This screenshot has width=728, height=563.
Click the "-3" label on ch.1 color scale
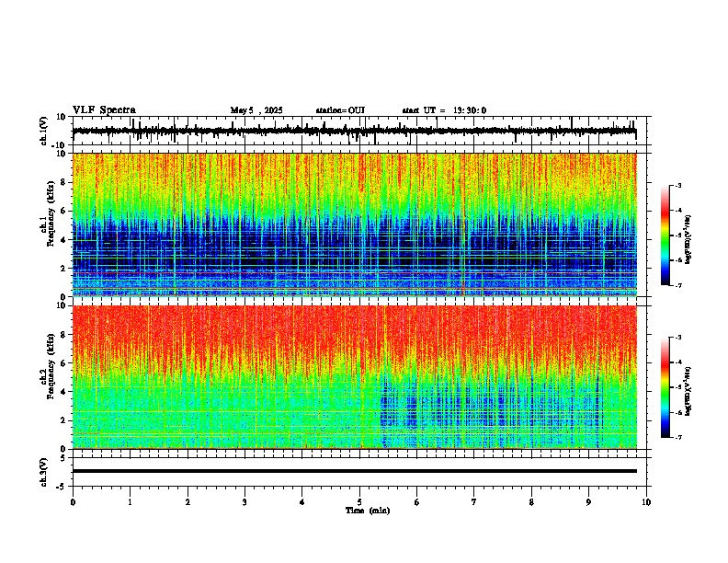(678, 186)
